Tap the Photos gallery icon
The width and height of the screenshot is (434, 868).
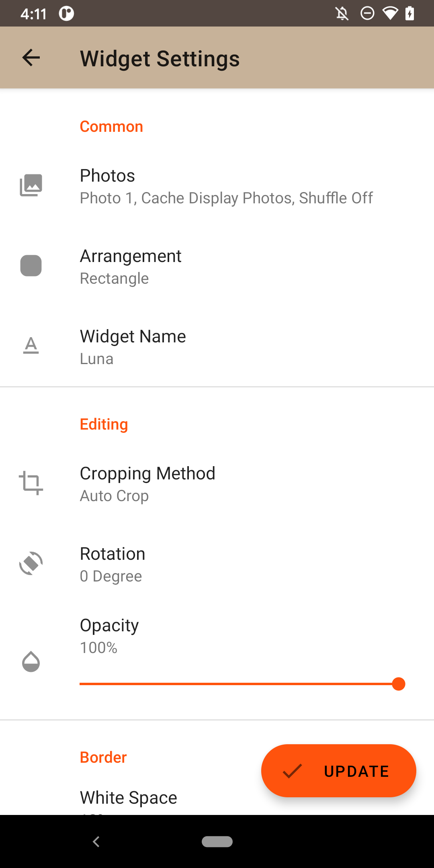pos(31,185)
